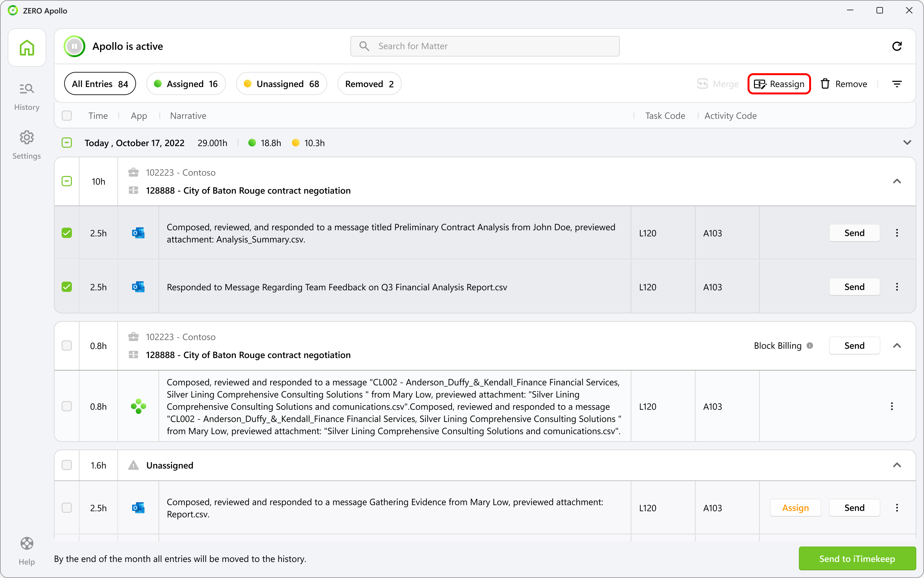Screen dimensions: 924x578
Task: Open the History sidebar icon
Action: click(x=27, y=96)
